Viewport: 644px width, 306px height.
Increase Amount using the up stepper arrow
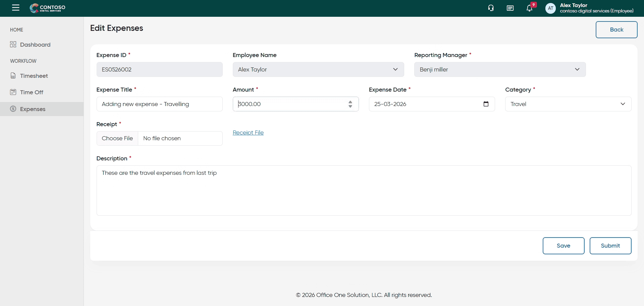(350, 102)
